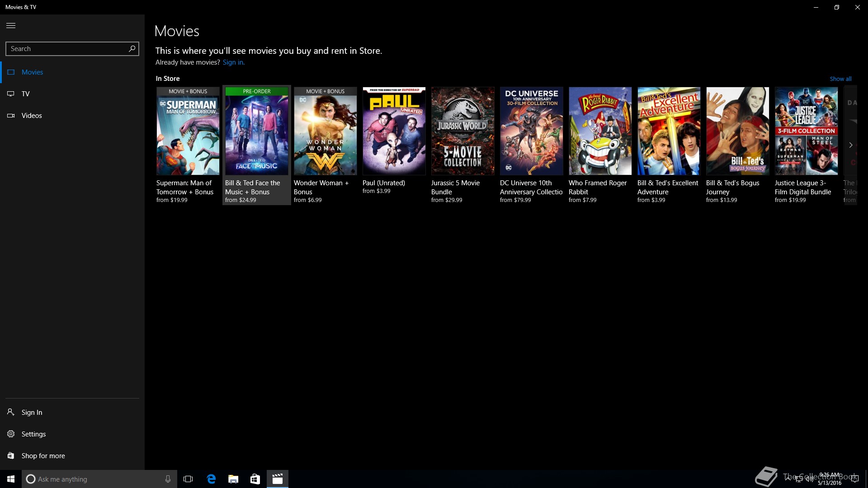Click the 'Superman: Man of Tomorrow + Bonus' title

[x=185, y=187]
